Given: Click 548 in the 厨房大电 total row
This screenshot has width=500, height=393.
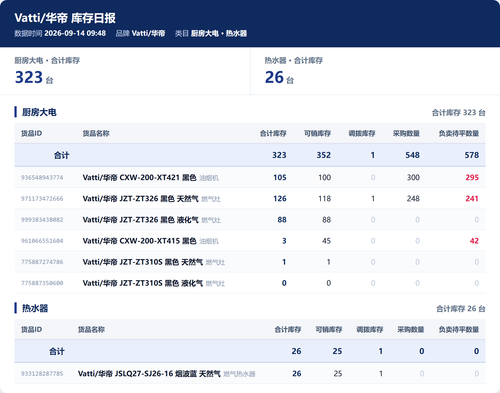Looking at the screenshot, I should coord(412,155).
